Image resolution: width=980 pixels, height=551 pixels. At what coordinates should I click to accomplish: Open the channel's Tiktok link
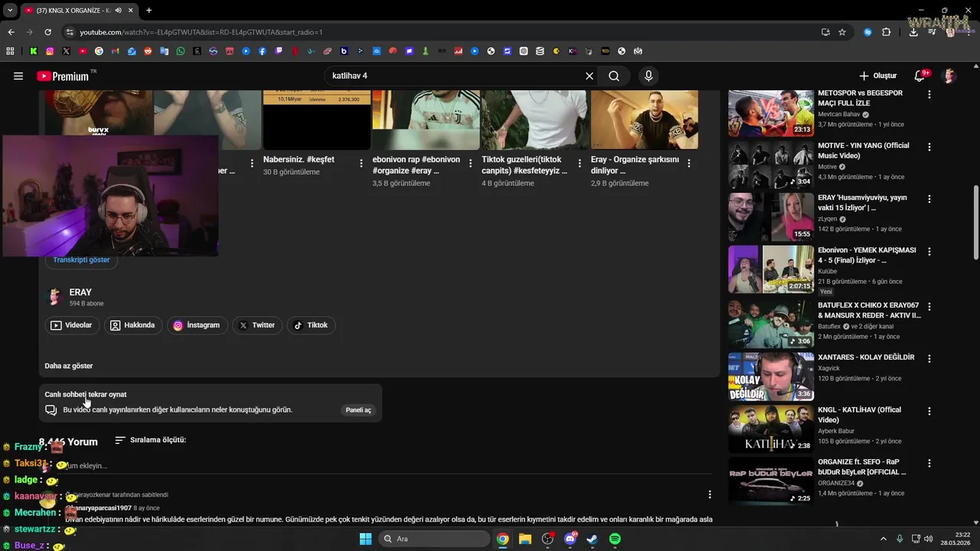click(311, 325)
